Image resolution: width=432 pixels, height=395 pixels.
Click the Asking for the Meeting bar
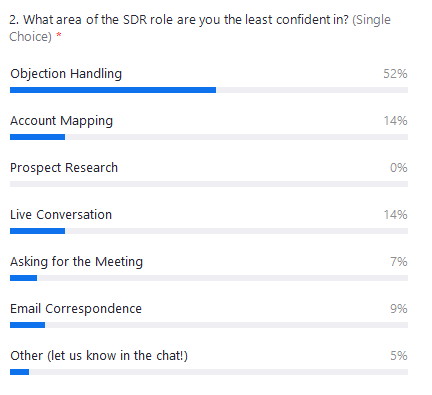pos(209,278)
